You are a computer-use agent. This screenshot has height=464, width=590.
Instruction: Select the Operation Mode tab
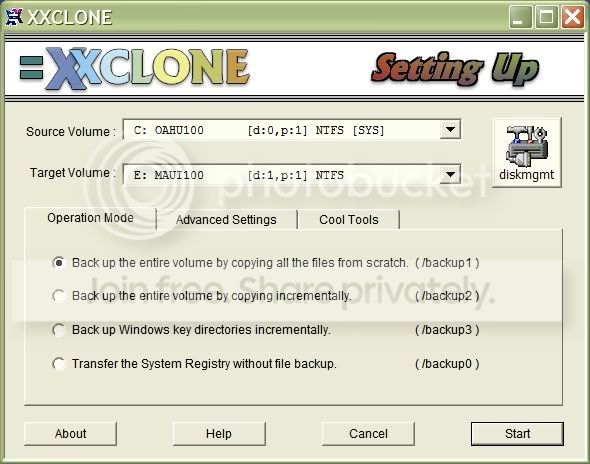coord(90,218)
